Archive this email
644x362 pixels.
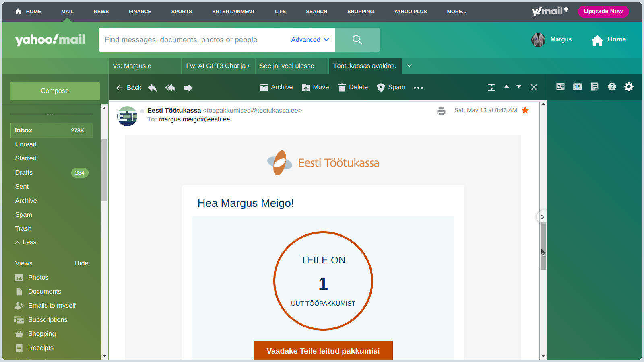click(x=276, y=87)
